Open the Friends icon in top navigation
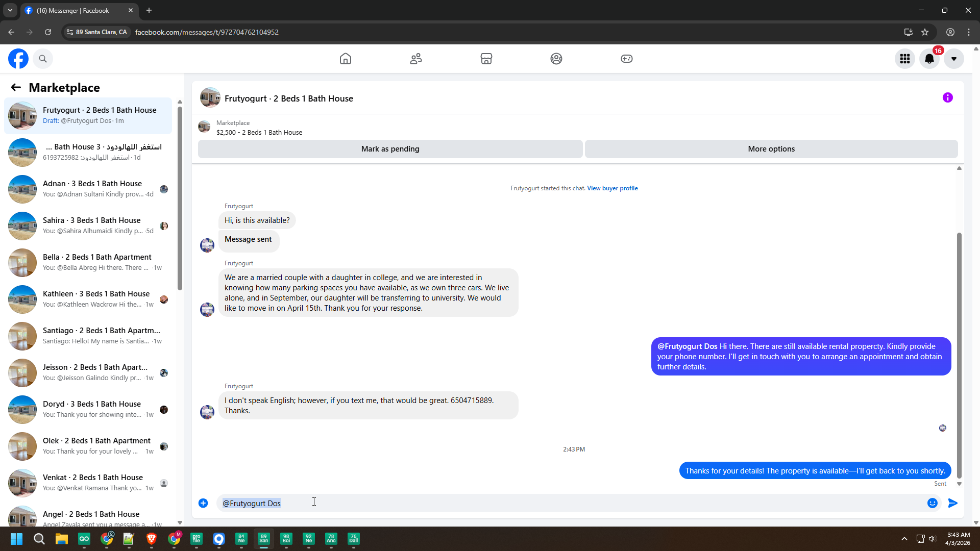This screenshot has height=551, width=980. (416, 59)
